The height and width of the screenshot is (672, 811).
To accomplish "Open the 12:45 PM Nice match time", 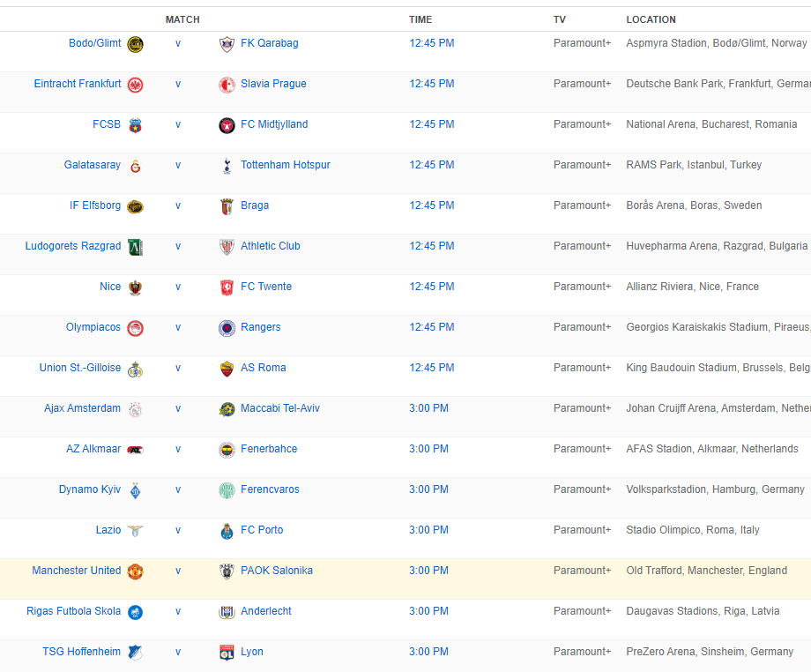I will [x=431, y=287].
